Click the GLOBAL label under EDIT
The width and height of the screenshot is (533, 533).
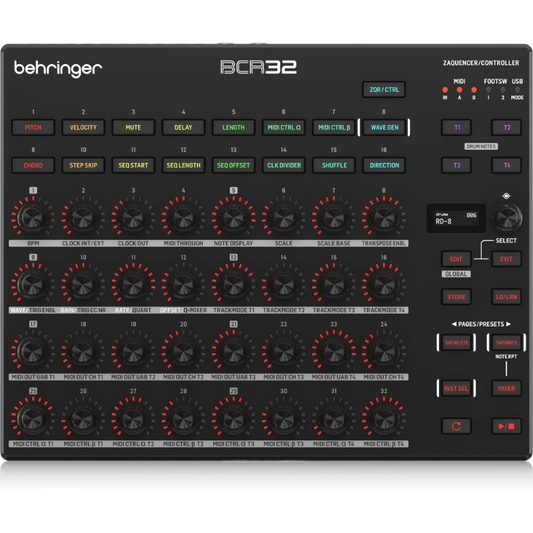(456, 274)
